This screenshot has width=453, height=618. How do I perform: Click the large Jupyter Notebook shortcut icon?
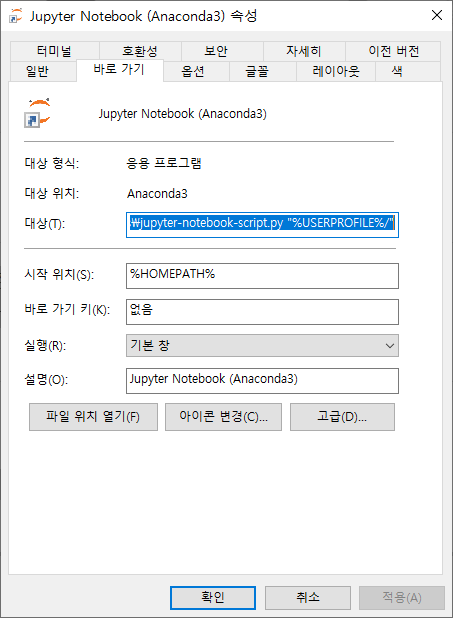(38, 113)
